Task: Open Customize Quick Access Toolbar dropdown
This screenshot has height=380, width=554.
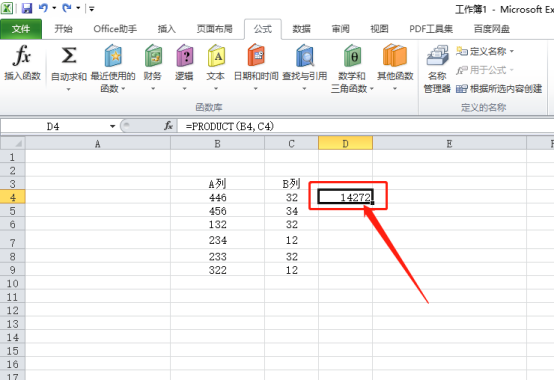Action: [x=92, y=8]
